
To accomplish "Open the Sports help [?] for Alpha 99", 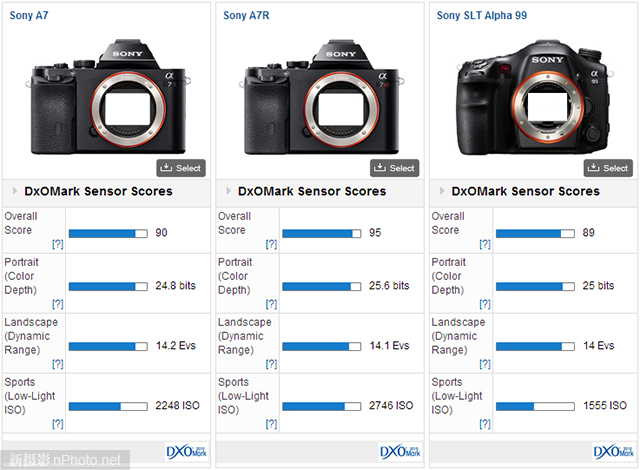I will pyautogui.click(x=485, y=424).
